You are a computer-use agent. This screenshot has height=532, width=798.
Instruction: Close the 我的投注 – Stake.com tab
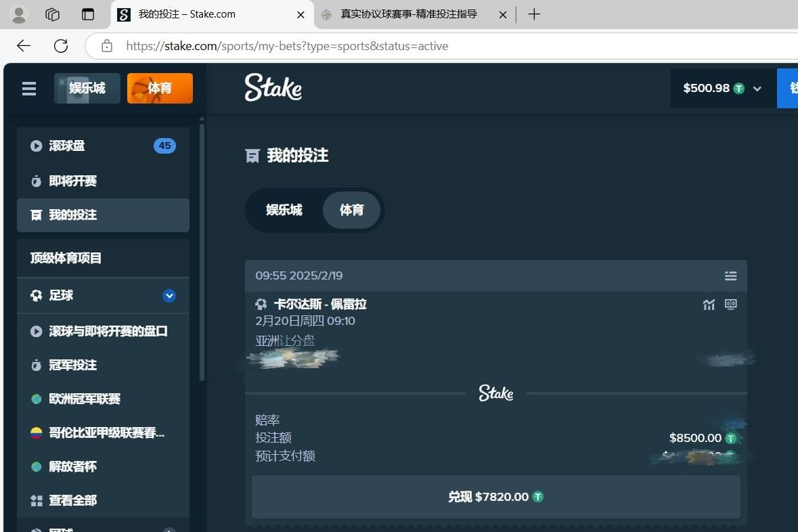coord(301,15)
